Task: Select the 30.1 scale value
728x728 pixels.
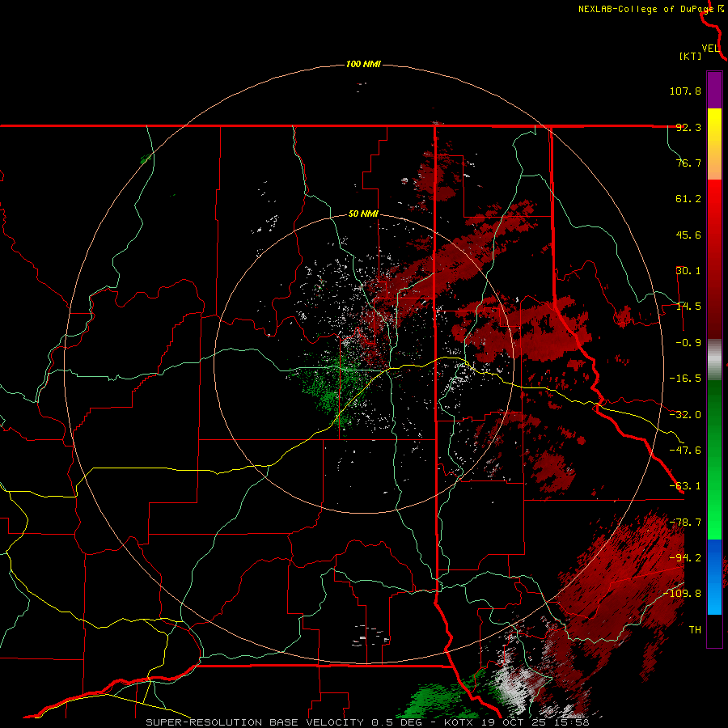Action: tap(688, 271)
